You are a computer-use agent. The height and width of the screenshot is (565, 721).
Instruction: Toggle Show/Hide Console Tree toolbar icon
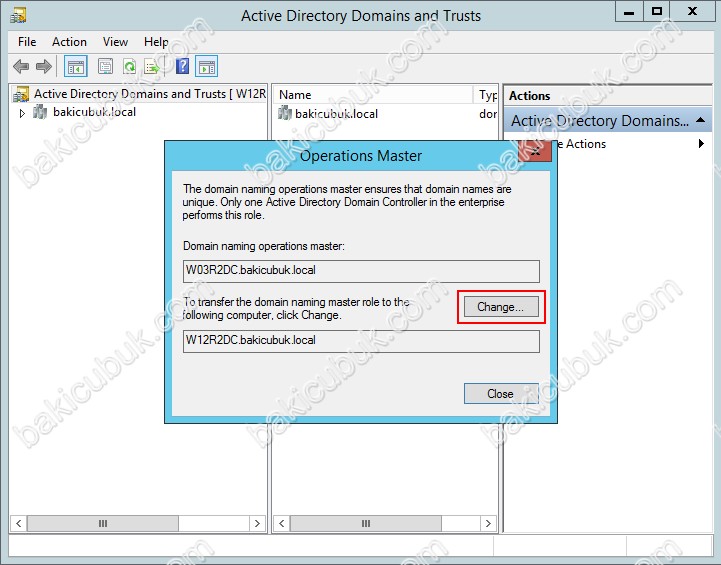[x=75, y=67]
